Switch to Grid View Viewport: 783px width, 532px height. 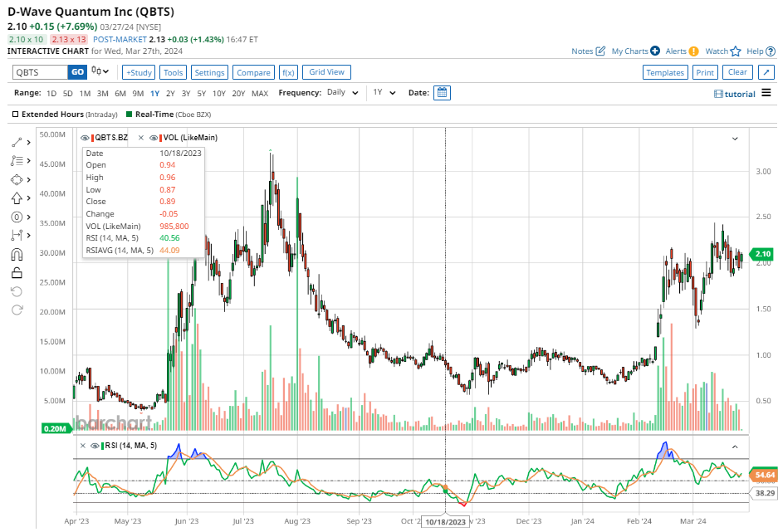[326, 72]
